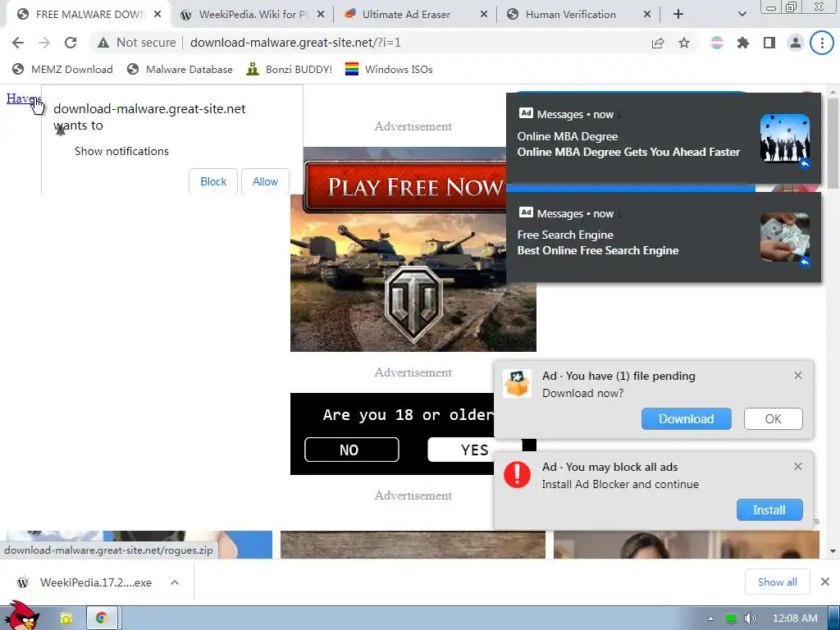Click the Have link on page

(24, 98)
